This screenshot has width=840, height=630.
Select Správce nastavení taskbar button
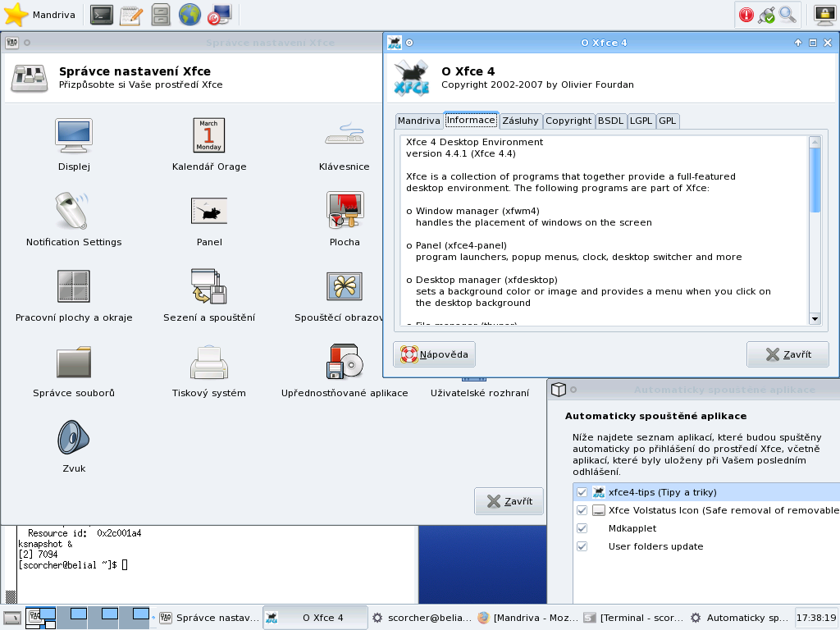coord(209,618)
